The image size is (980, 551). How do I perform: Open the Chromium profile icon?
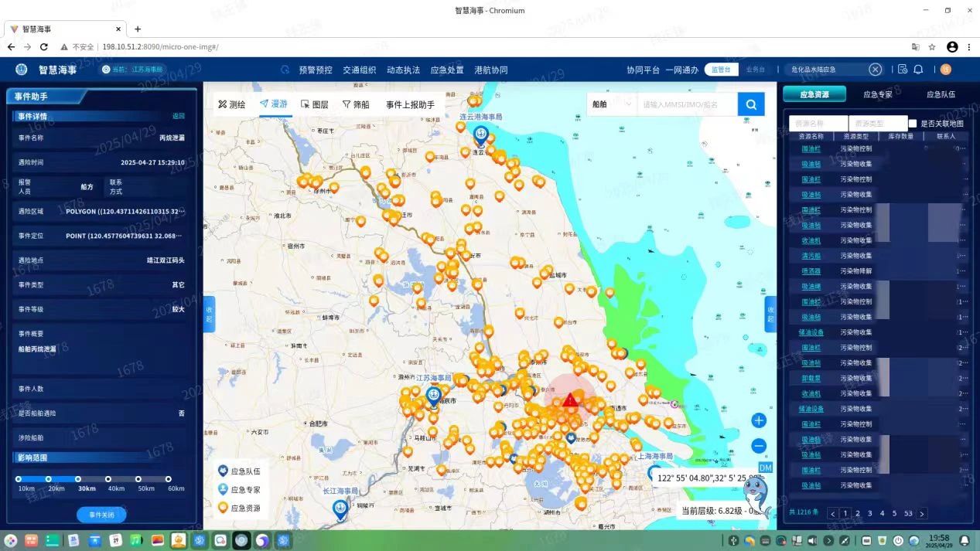pos(952,47)
